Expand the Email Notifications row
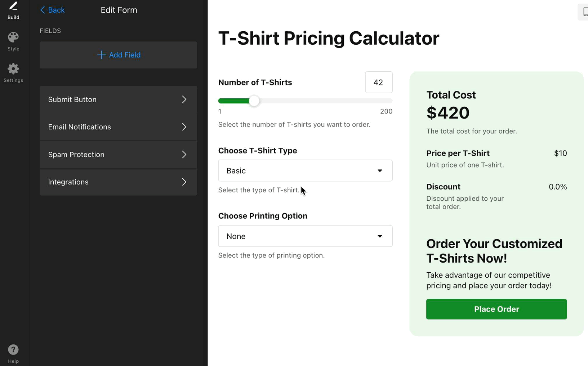The image size is (588, 366). pos(118,127)
